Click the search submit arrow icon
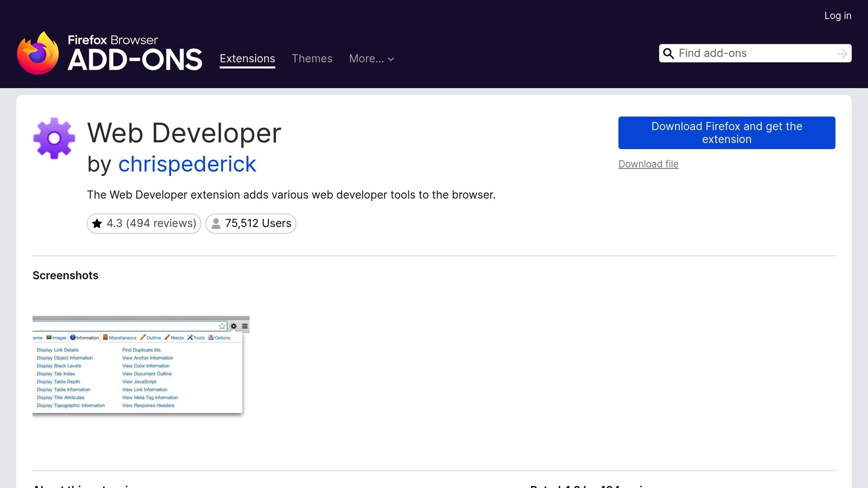Viewport: 868px width, 488px height. point(842,53)
